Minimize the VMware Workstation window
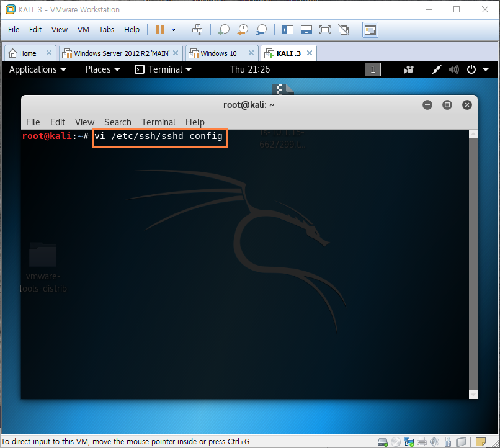The image size is (500, 448). pos(429,9)
